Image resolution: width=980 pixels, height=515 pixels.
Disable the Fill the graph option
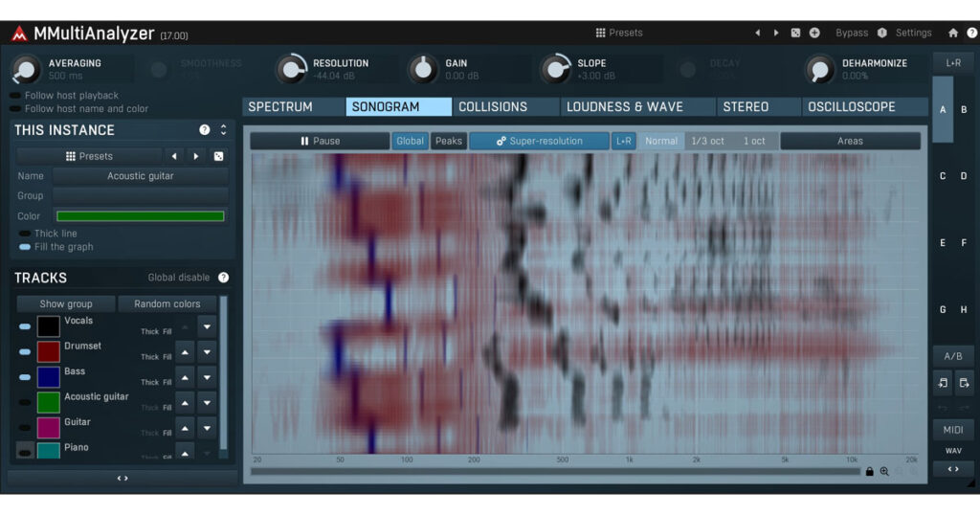tap(25, 247)
